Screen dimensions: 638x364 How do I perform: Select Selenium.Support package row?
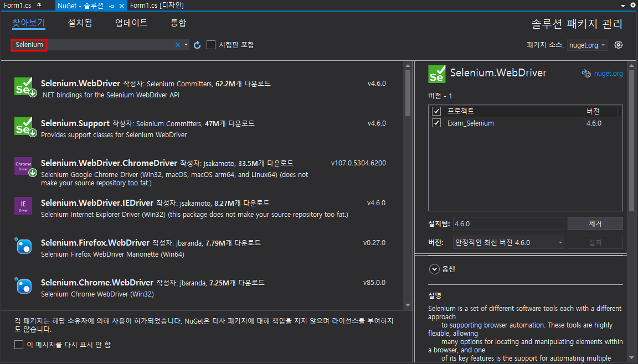(x=202, y=128)
